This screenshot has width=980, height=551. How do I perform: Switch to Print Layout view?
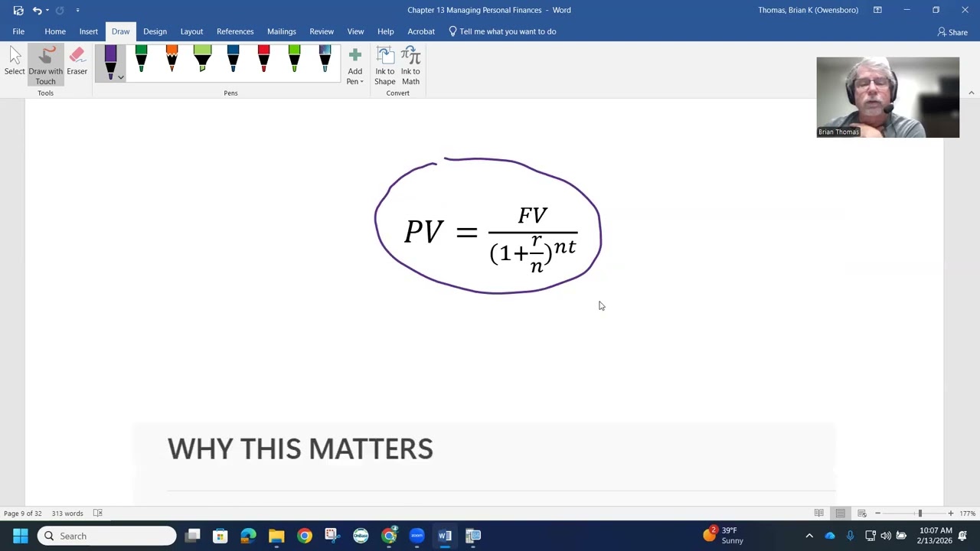click(840, 514)
